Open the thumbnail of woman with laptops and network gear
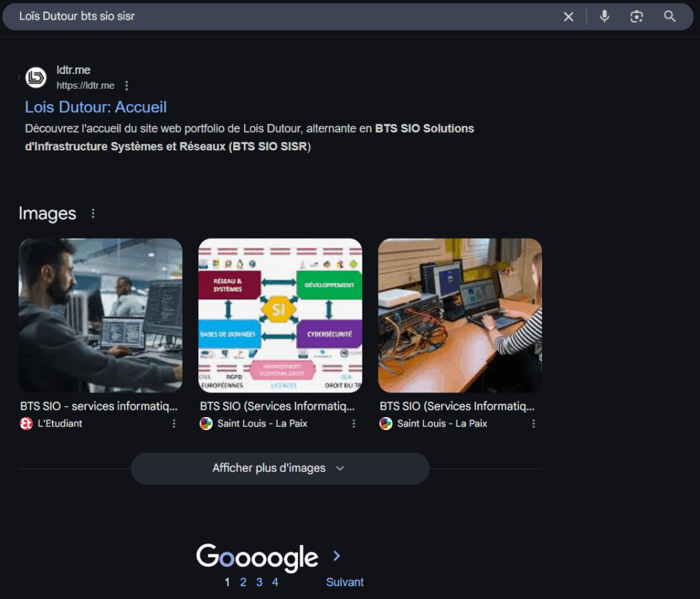 click(x=460, y=315)
